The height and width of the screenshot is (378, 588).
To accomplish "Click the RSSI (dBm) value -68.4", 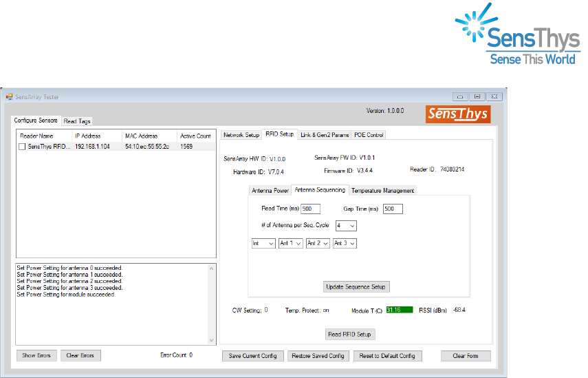I will click(459, 310).
